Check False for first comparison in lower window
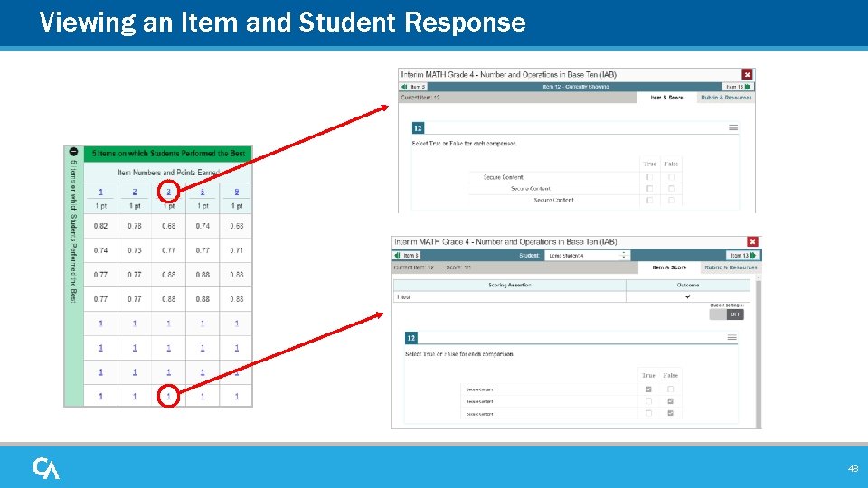The height and width of the screenshot is (488, 868). 670,389
